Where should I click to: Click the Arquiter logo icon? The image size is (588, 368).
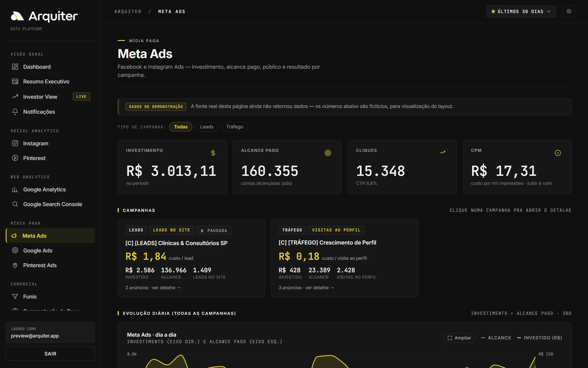(17, 16)
